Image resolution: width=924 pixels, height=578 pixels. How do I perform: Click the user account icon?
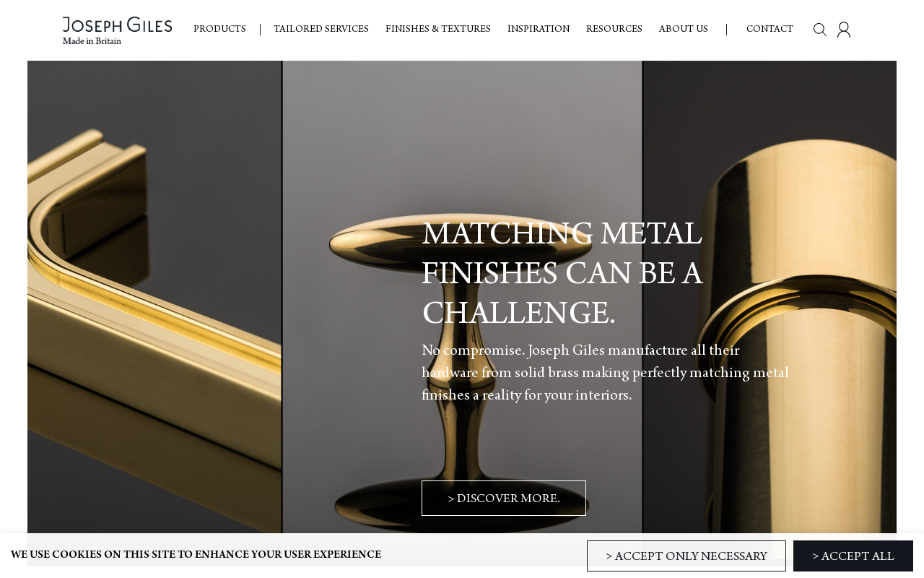point(844,30)
